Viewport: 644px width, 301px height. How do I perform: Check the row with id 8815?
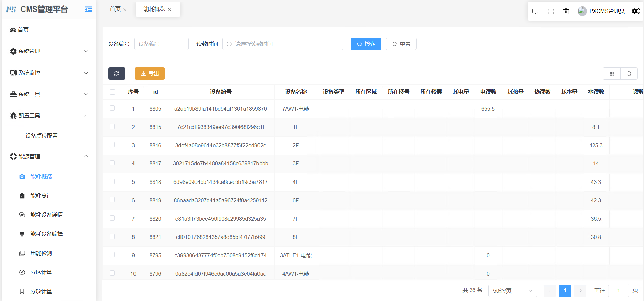pos(112,126)
